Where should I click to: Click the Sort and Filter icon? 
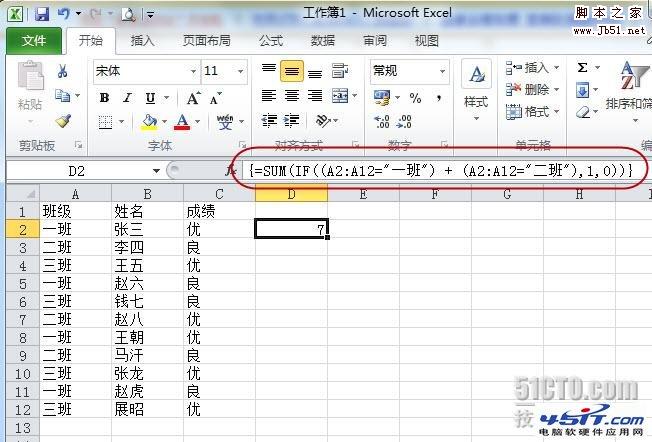tap(633, 76)
